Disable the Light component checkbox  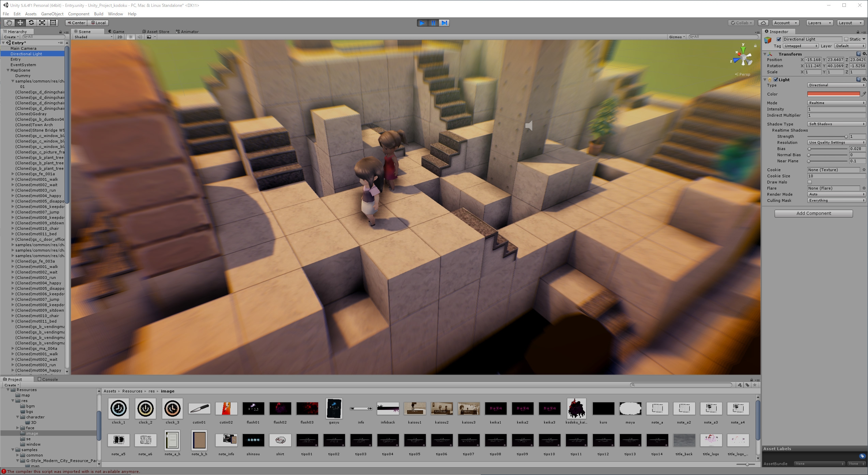tap(776, 79)
